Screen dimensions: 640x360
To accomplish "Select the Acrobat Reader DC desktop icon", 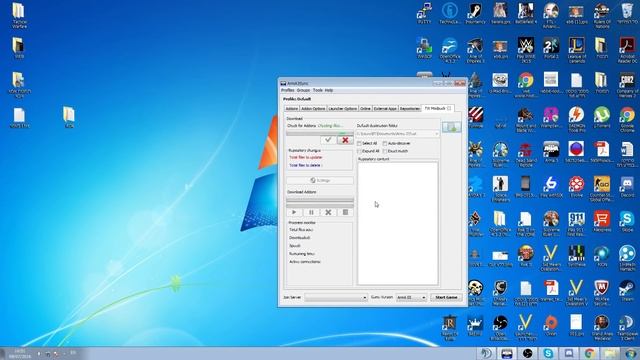I will [x=627, y=50].
